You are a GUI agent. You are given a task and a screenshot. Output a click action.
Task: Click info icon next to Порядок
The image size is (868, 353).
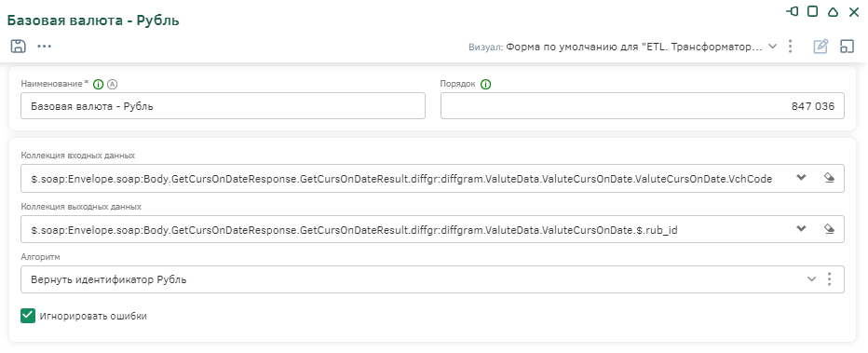click(x=486, y=85)
